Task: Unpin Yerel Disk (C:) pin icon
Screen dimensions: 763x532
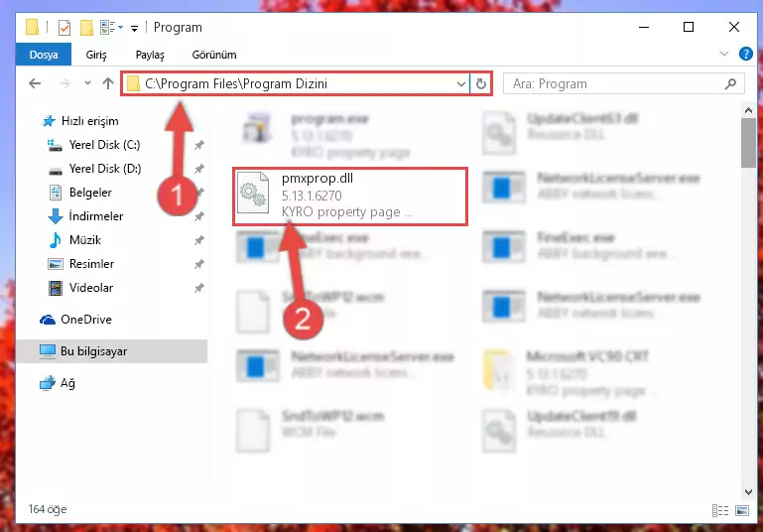Action: pos(199,145)
